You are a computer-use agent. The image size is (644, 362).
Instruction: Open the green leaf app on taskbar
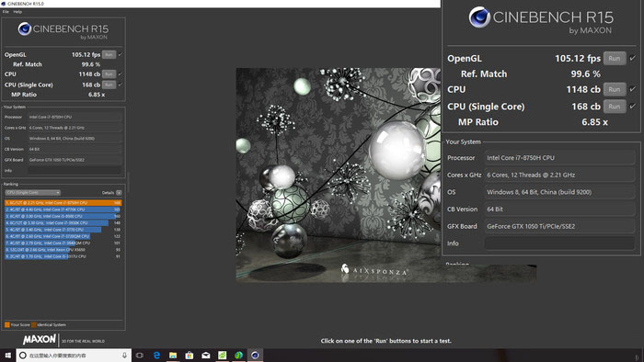tap(223, 356)
